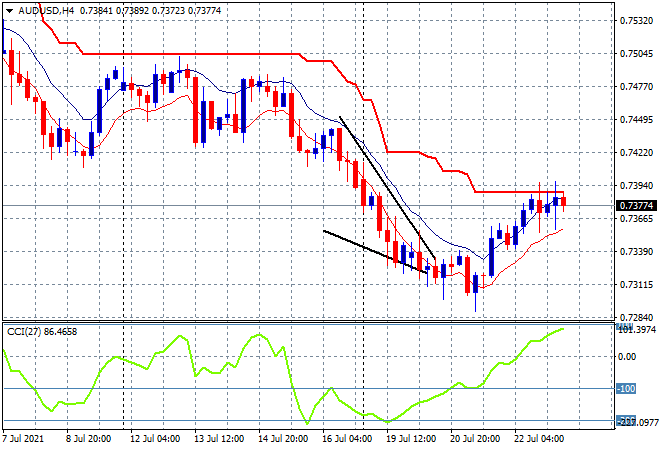
Task: Select the CCI(27) 86.4658 indicator label
Action: pyautogui.click(x=42, y=332)
